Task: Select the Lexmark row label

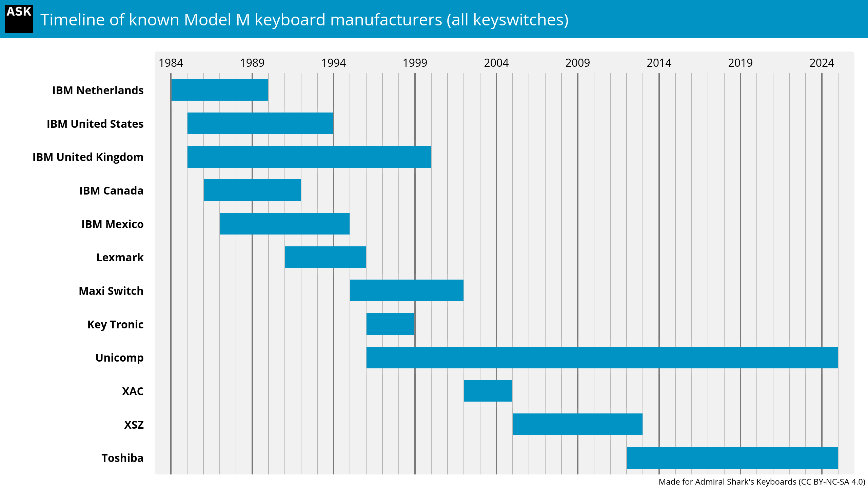Action: tap(120, 258)
